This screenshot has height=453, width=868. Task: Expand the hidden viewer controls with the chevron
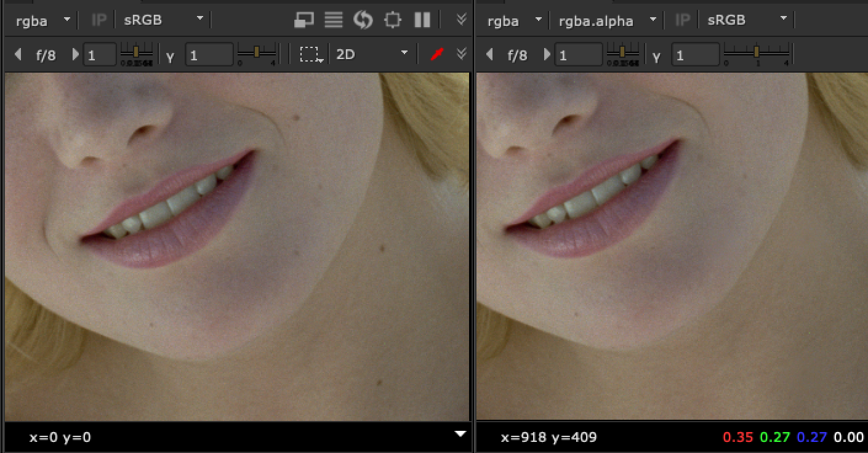[x=460, y=20]
